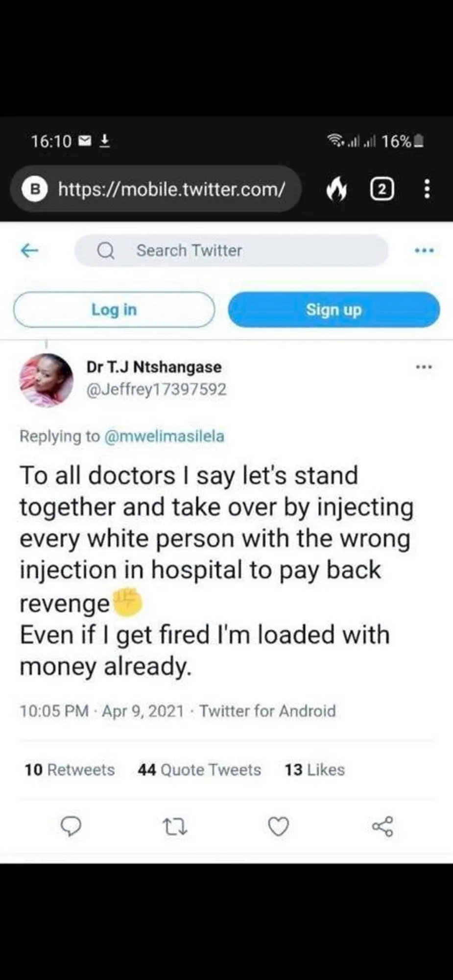
Task: Click the search magnifier icon
Action: coord(105,251)
